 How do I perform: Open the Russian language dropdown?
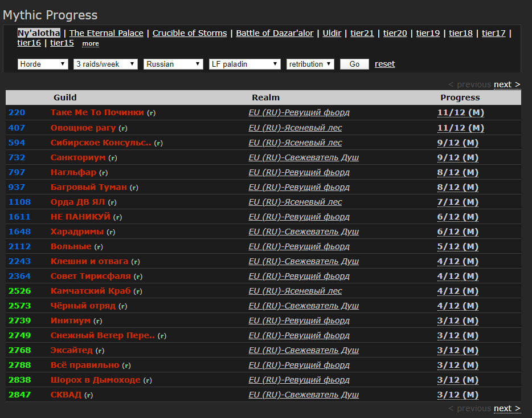[x=173, y=64]
